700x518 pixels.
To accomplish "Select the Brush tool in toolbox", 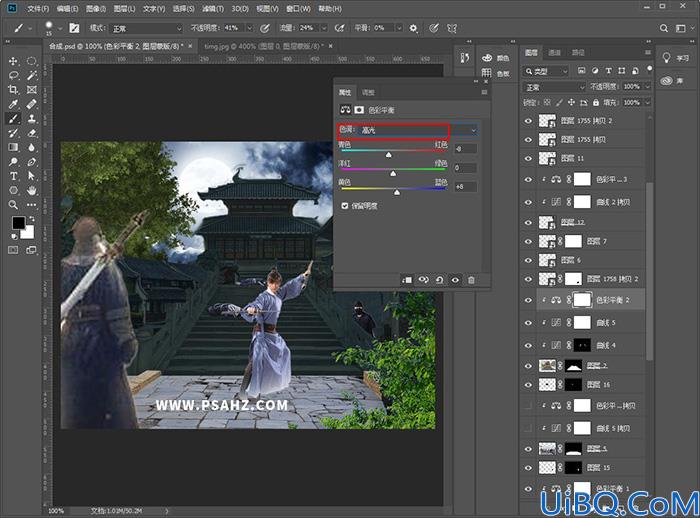I will click(x=13, y=119).
